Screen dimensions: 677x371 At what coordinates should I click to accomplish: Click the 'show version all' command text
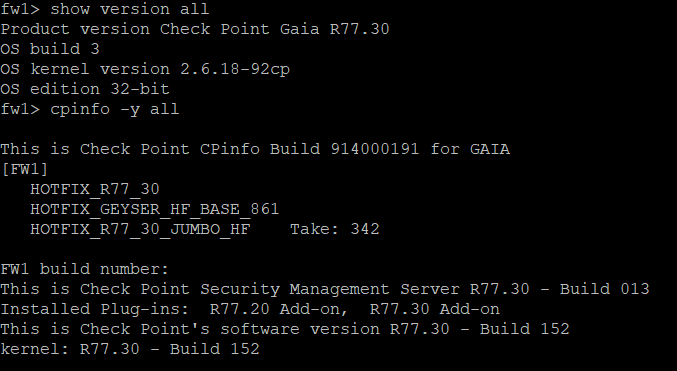coord(130,9)
